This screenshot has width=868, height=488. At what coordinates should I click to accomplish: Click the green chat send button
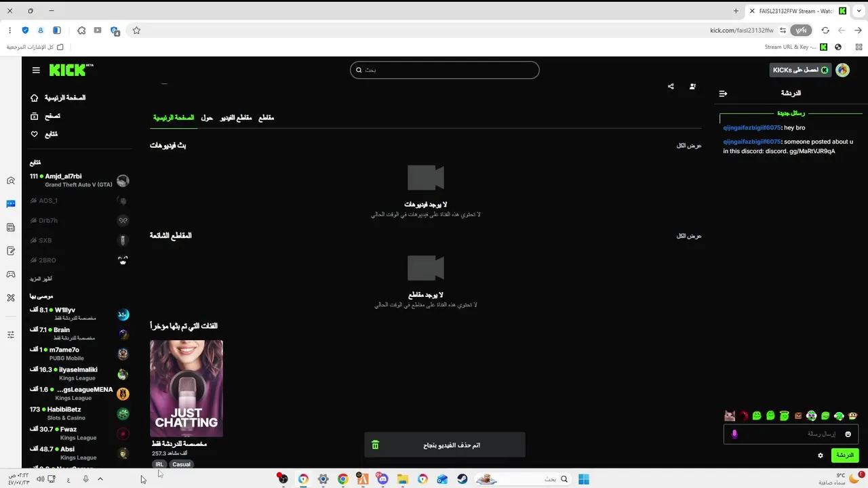click(844, 455)
